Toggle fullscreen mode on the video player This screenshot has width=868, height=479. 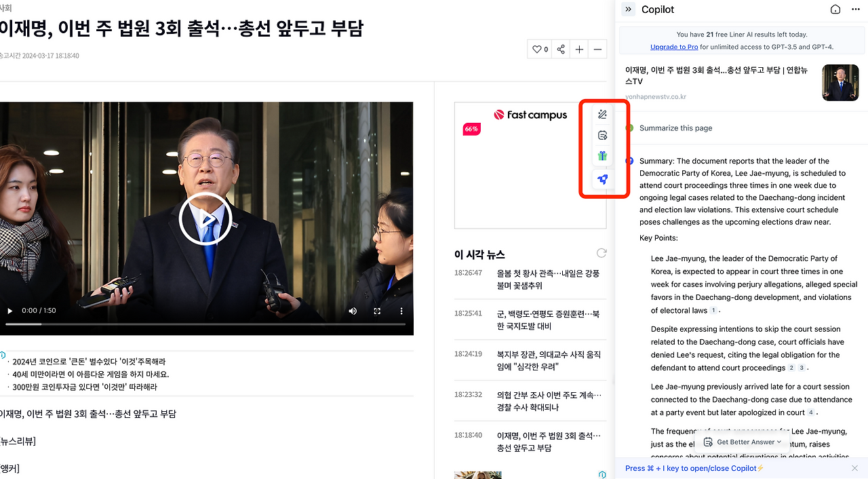[377, 311]
